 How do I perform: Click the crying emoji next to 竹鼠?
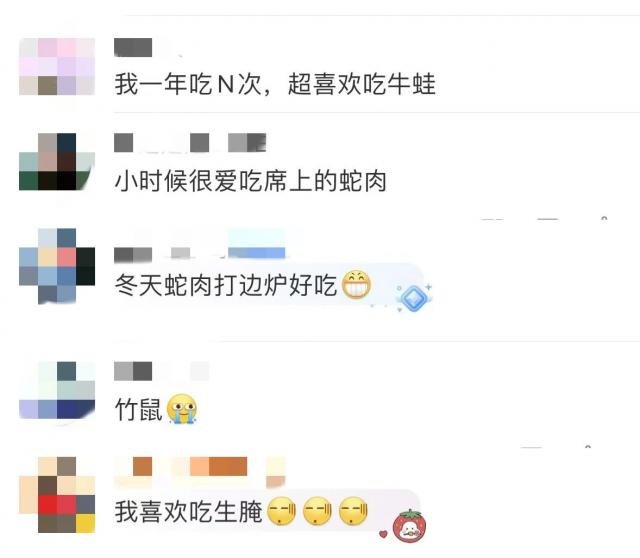click(x=182, y=409)
